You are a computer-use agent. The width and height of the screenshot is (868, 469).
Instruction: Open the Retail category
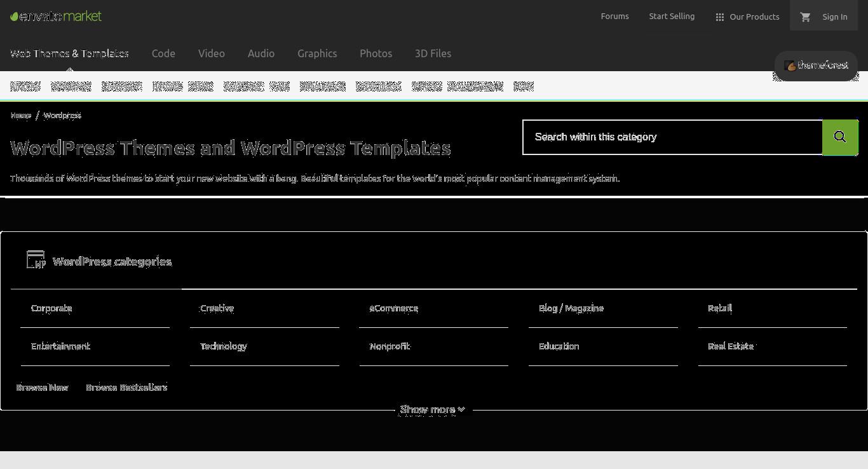point(720,308)
